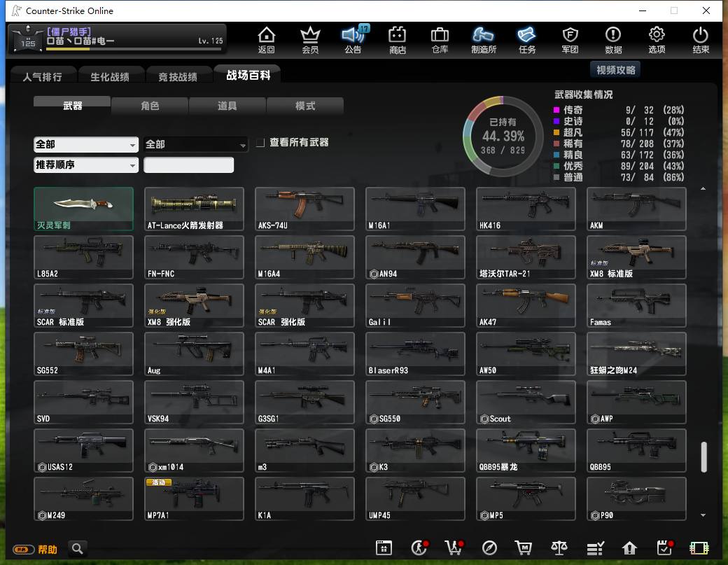The image size is (728, 565).
Task: Select the 角色 sub-tab
Action: [x=150, y=106]
